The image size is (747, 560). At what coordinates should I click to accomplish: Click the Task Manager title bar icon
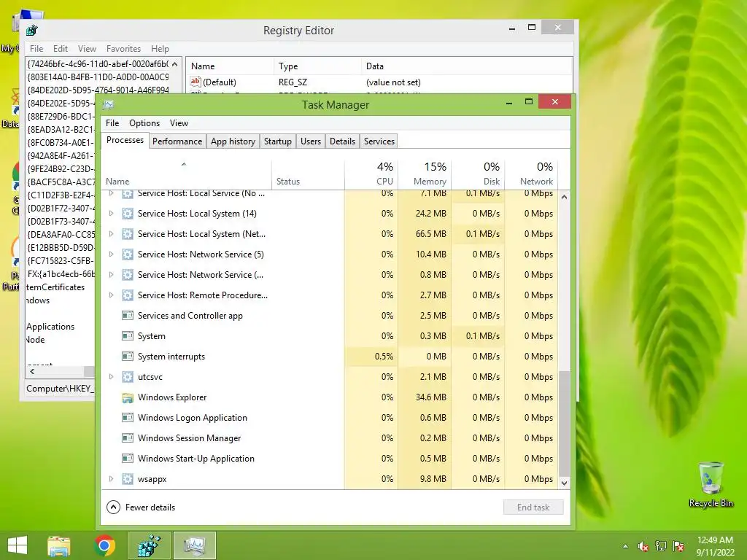coord(109,104)
